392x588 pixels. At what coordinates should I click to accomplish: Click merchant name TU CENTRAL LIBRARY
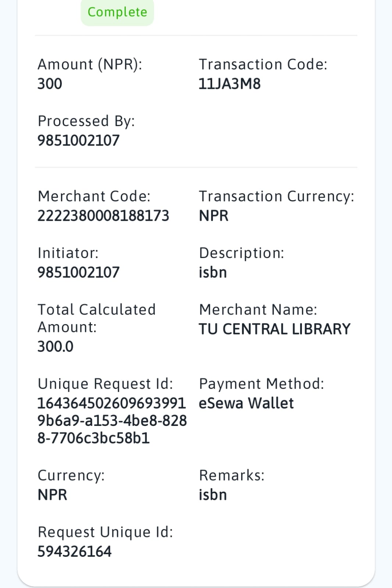[x=275, y=329]
